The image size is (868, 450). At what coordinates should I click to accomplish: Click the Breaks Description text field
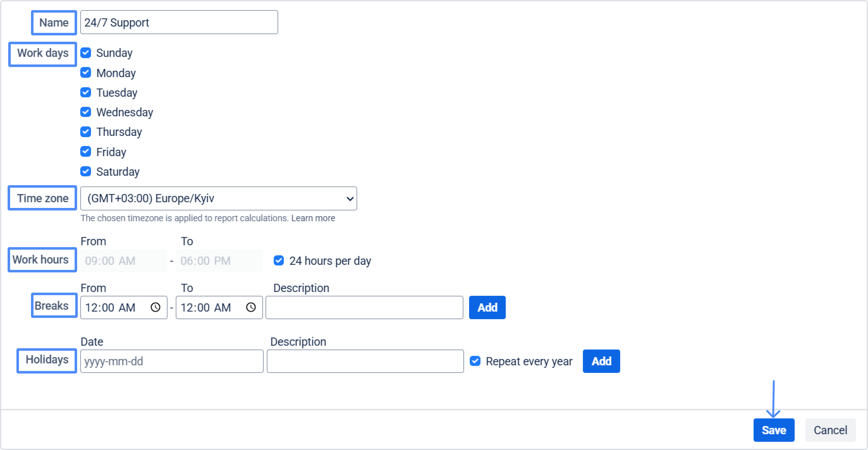(x=364, y=307)
